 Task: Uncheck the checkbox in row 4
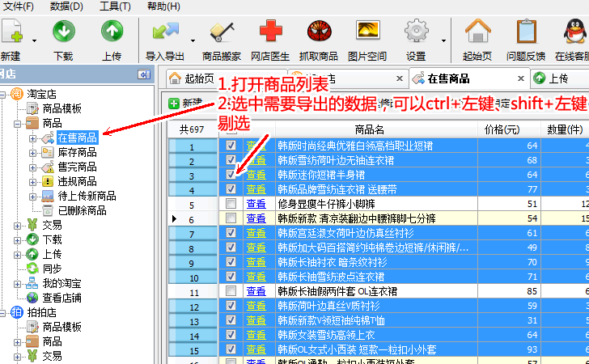click(x=231, y=188)
